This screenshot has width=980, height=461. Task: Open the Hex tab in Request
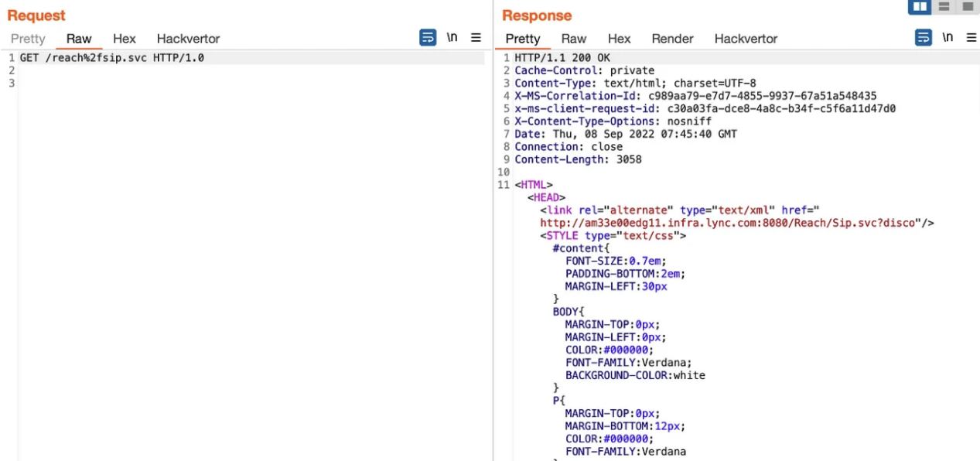click(124, 39)
